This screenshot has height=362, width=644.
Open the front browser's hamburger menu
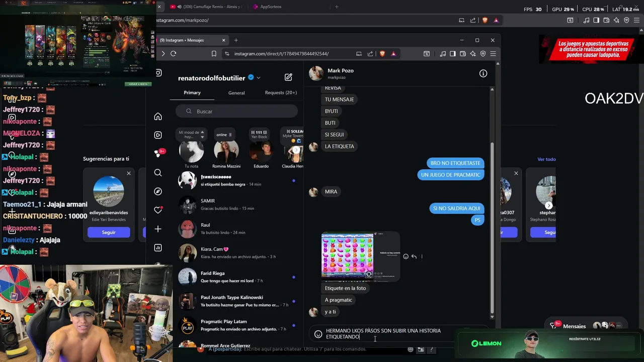click(x=493, y=54)
